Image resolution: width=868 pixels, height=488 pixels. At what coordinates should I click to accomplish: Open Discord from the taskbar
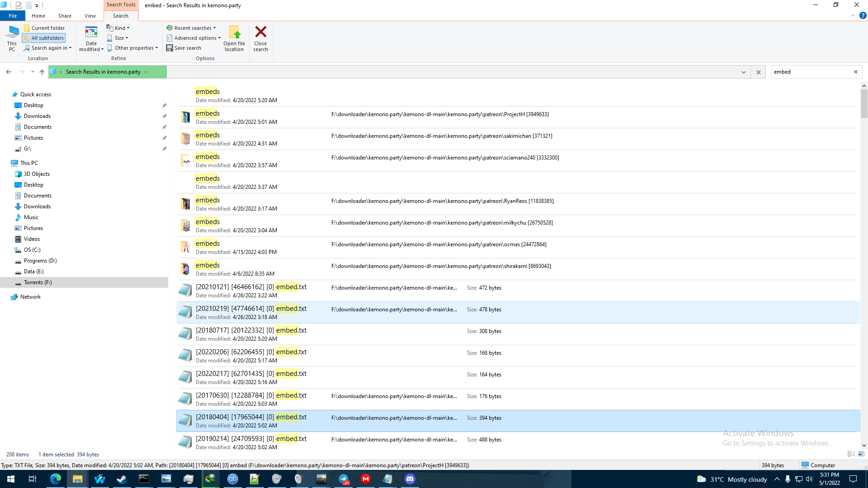pyautogui.click(x=410, y=479)
